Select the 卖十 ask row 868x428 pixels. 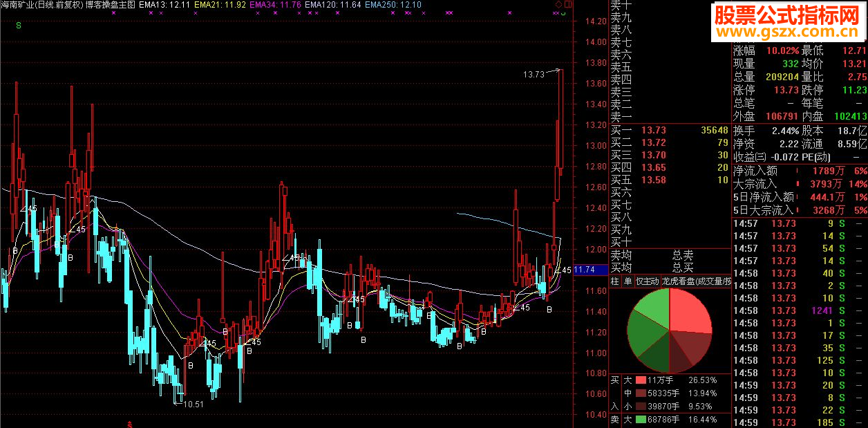pos(669,5)
